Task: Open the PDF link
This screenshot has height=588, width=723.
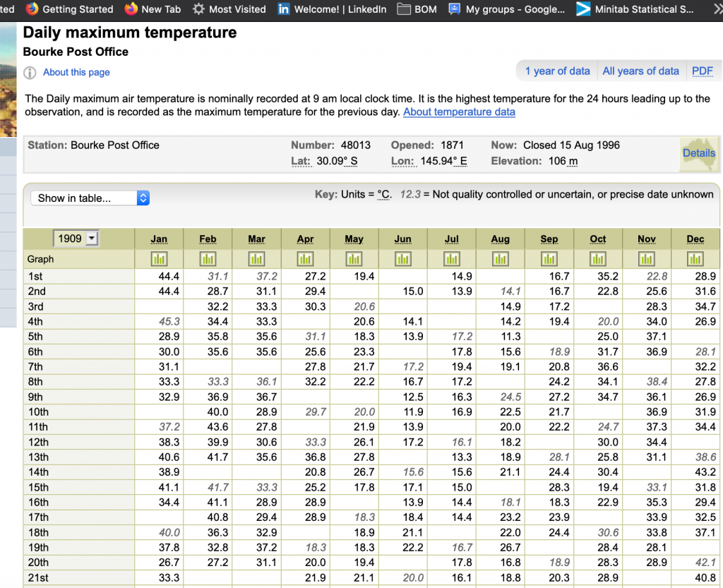Action: (702, 71)
